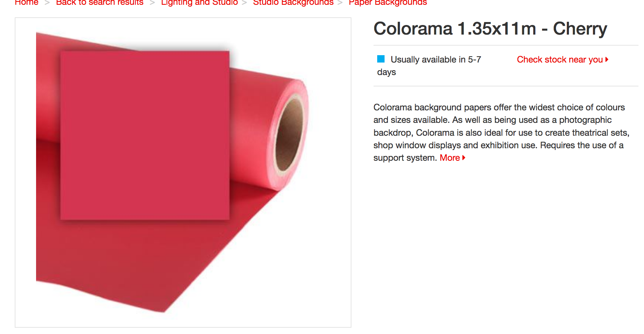Select the Cherry colour swatch square
This screenshot has width=644, height=334.
[x=145, y=135]
